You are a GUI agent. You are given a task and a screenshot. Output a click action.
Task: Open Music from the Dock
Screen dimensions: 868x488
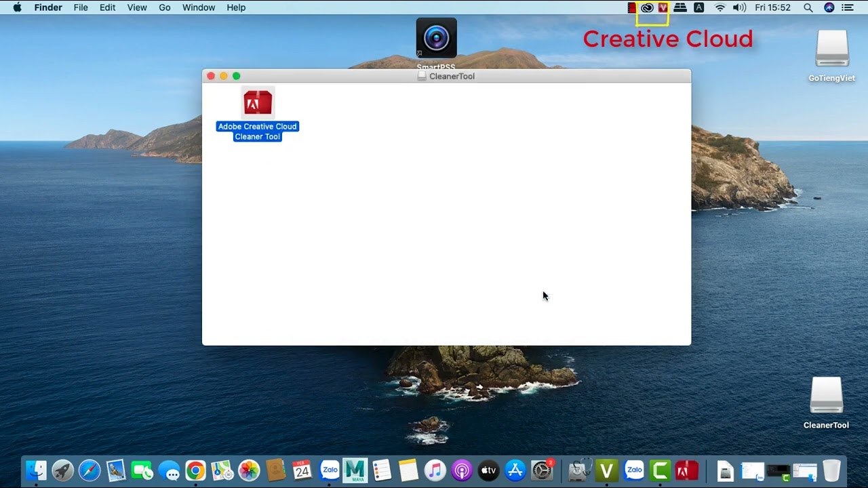(x=435, y=470)
